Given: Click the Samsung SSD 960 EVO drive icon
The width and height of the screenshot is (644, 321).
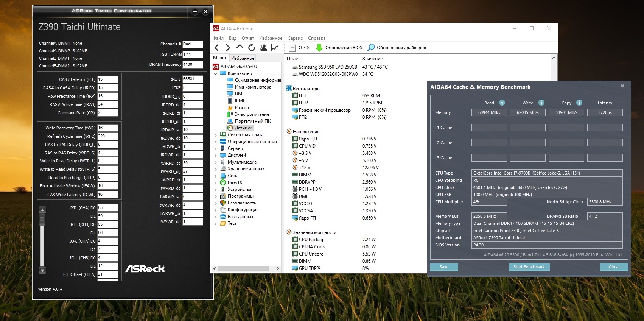Looking at the screenshot, I should click(x=295, y=67).
